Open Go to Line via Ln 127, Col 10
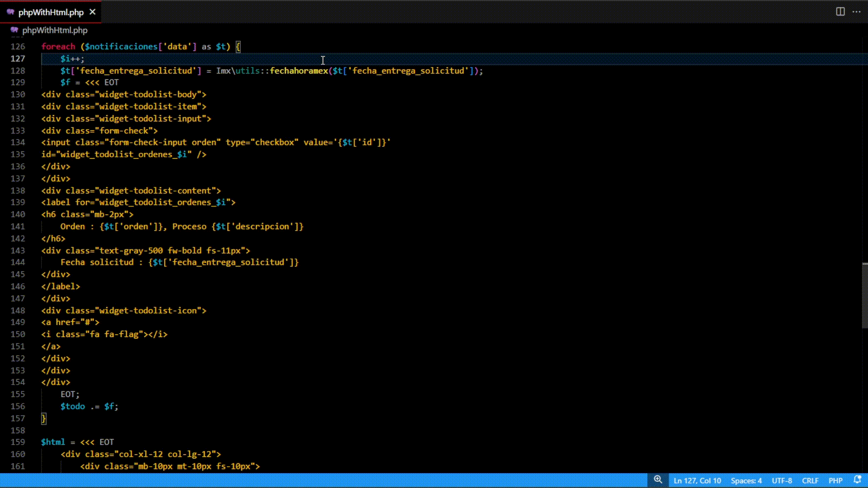Screen dimensions: 868x488 [697, 480]
